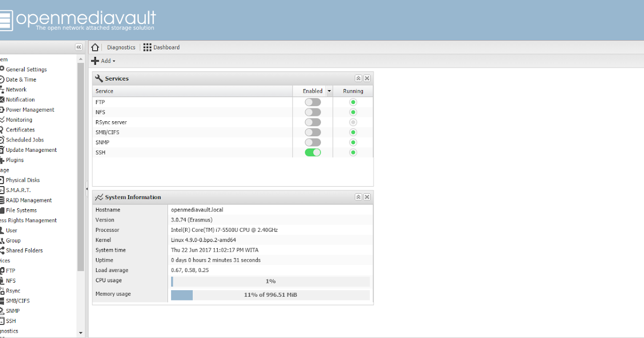Viewport: 644px width, 338px height.
Task: Click the openmediavault logo
Action: 78,20
